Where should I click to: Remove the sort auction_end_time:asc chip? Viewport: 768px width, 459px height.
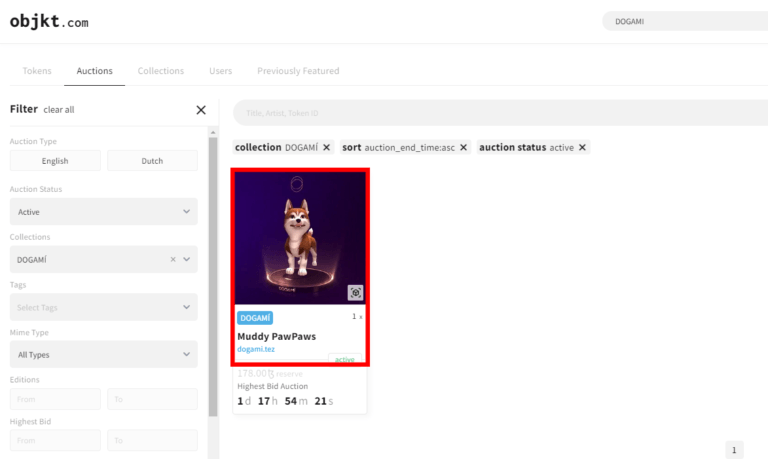463,147
